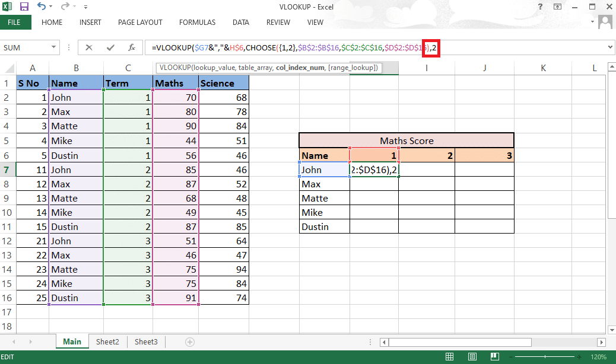The image size is (616, 364).
Task: Expand the Name Box dropdown showing SUM
Action: 54,47
